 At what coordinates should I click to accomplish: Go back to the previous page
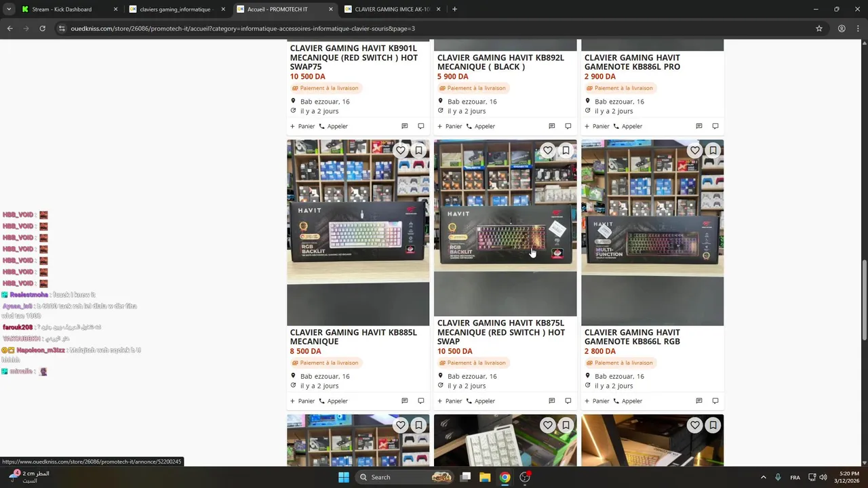(9, 28)
